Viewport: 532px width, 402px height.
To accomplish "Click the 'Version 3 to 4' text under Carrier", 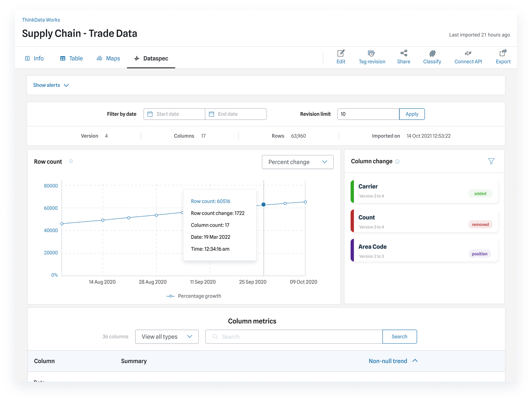I will tap(371, 196).
